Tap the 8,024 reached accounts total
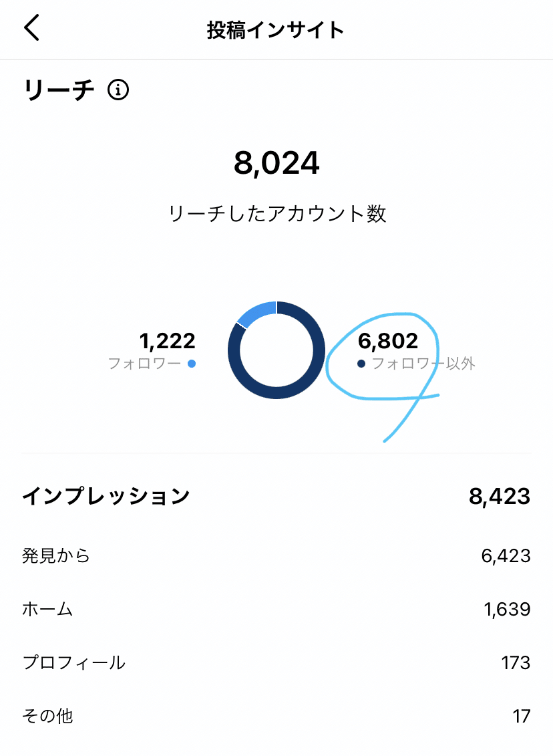Image resolution: width=553 pixels, height=756 pixels. [x=276, y=164]
